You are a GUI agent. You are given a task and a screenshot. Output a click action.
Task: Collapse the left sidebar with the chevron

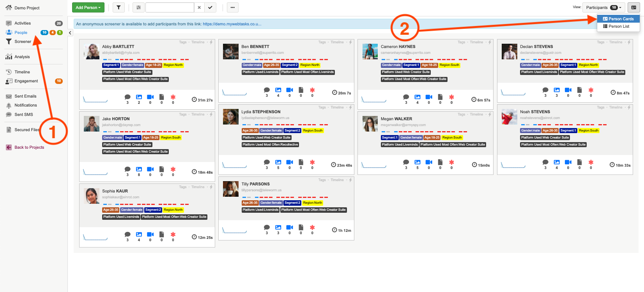[x=70, y=33]
